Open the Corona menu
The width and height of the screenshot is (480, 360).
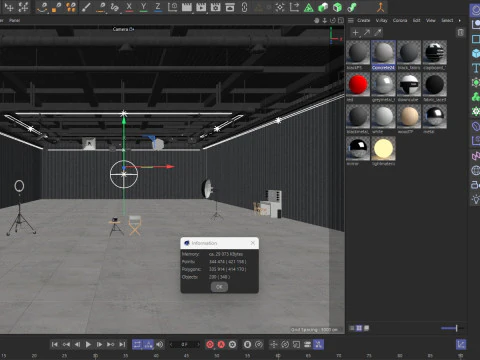pos(400,20)
